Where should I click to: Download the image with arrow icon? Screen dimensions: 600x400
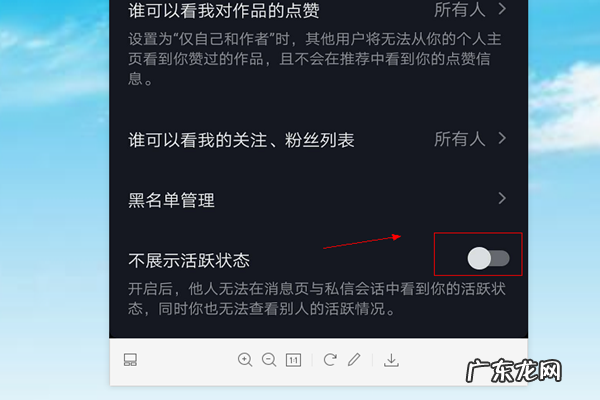[391, 360]
